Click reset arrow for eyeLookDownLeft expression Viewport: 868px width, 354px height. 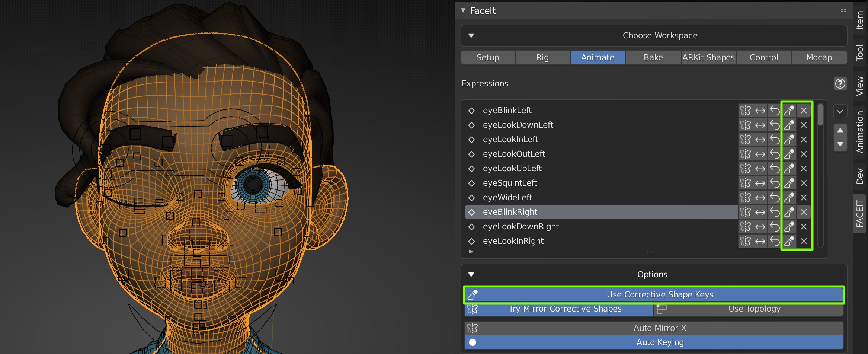click(x=774, y=125)
